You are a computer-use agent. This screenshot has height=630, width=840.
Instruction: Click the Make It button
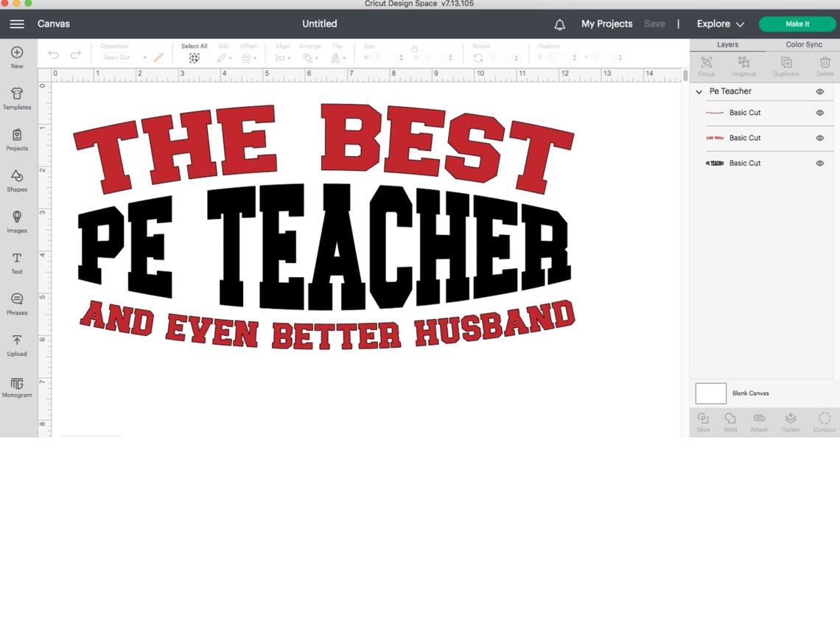pos(797,24)
